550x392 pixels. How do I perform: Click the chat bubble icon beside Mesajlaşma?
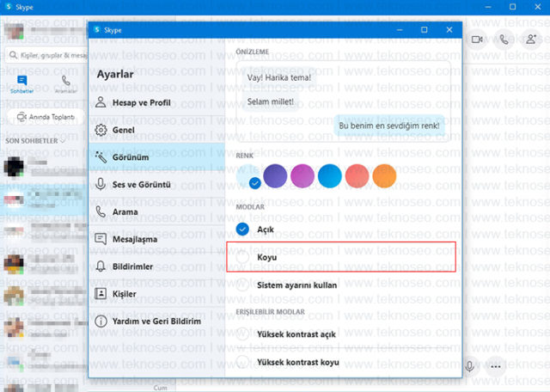(x=101, y=239)
